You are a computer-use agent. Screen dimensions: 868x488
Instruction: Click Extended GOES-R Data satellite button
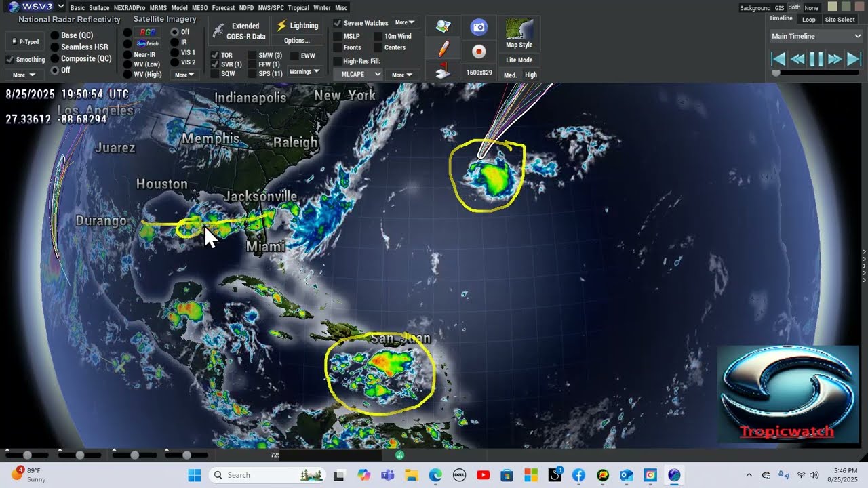(x=238, y=30)
